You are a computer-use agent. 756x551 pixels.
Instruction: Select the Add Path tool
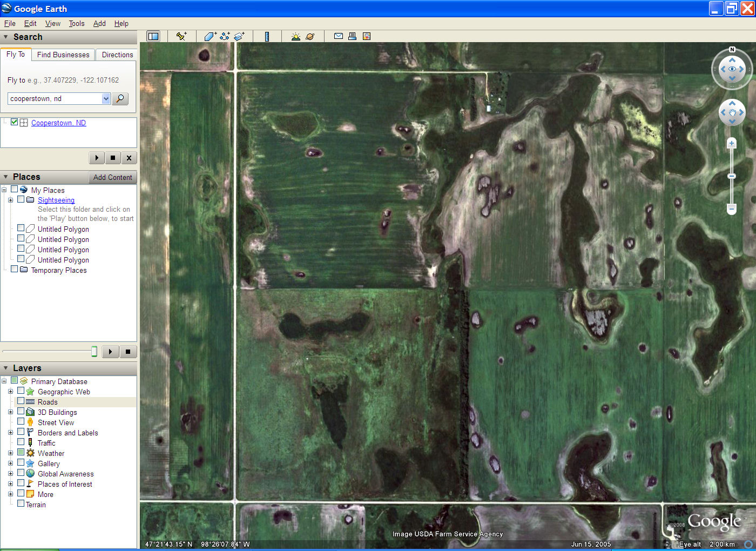[x=225, y=36]
